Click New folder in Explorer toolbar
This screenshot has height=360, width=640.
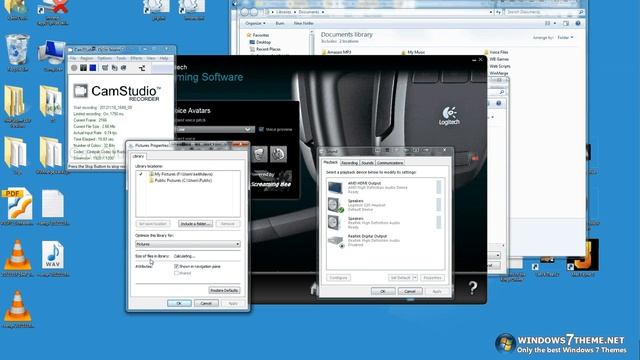(x=304, y=24)
